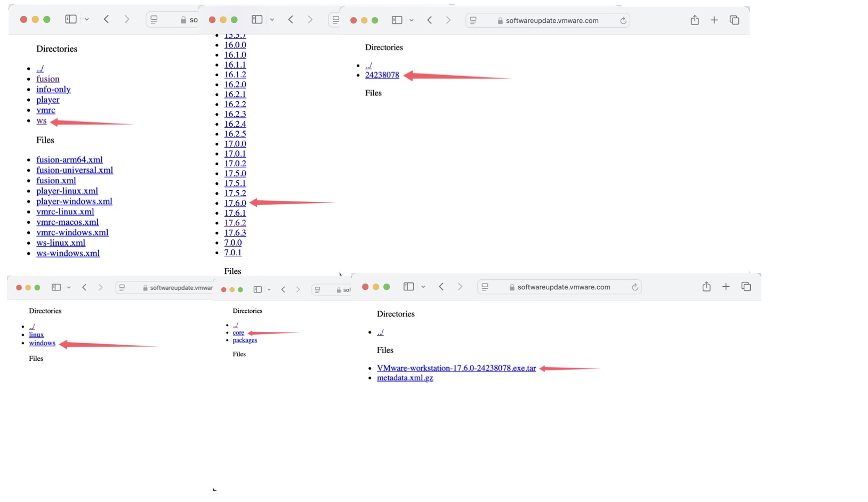
Task: Open the fusion directory link
Action: [x=48, y=79]
